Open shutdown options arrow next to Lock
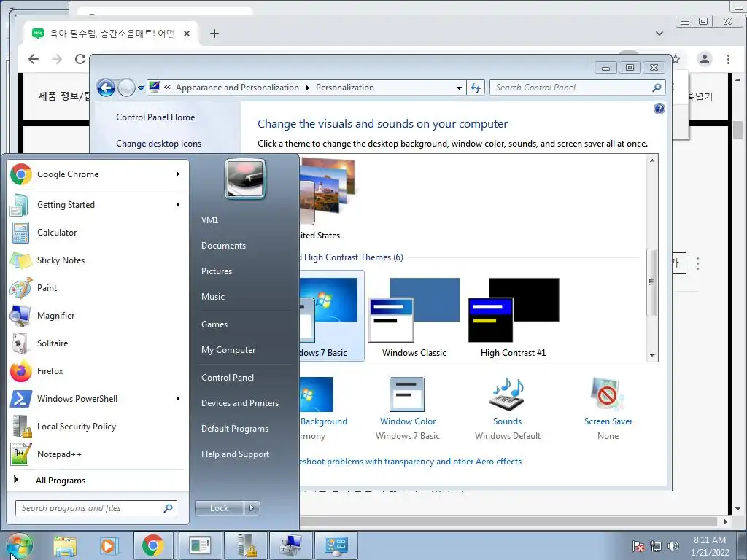Viewport: 747px width, 560px height. (x=252, y=508)
